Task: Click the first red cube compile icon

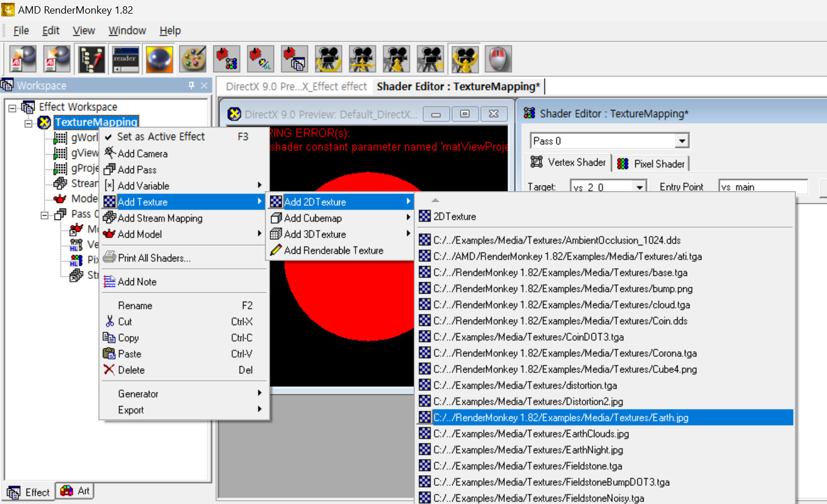Action: (227, 59)
